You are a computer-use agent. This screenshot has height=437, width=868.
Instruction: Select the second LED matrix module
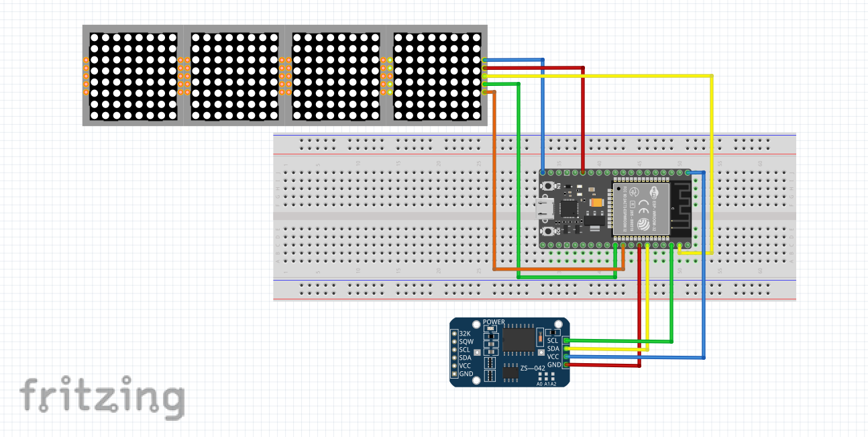pyautogui.click(x=234, y=77)
